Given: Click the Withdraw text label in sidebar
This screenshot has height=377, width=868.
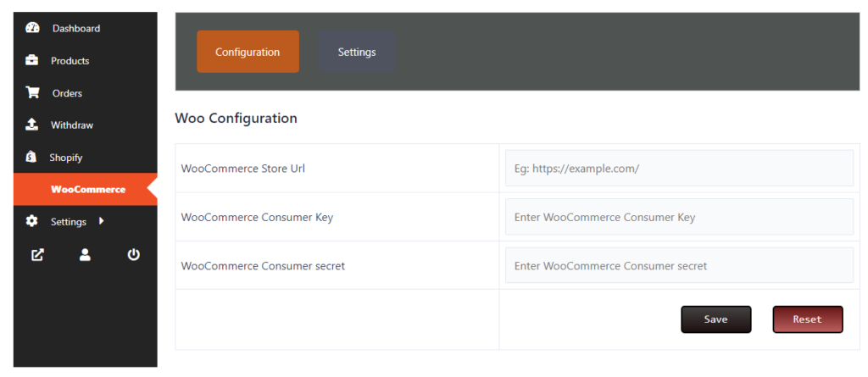Looking at the screenshot, I should pos(72,125).
